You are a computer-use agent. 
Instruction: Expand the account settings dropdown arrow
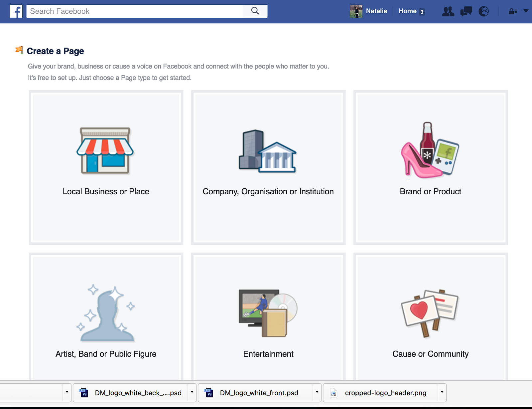tap(526, 11)
